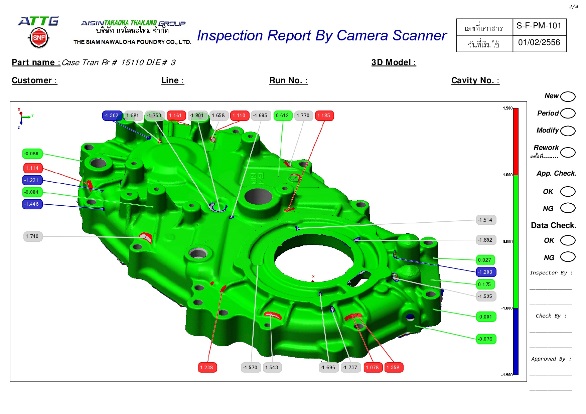This screenshot has height=414, width=586.
Task: Mark OK under Data Check
Action: click(568, 240)
